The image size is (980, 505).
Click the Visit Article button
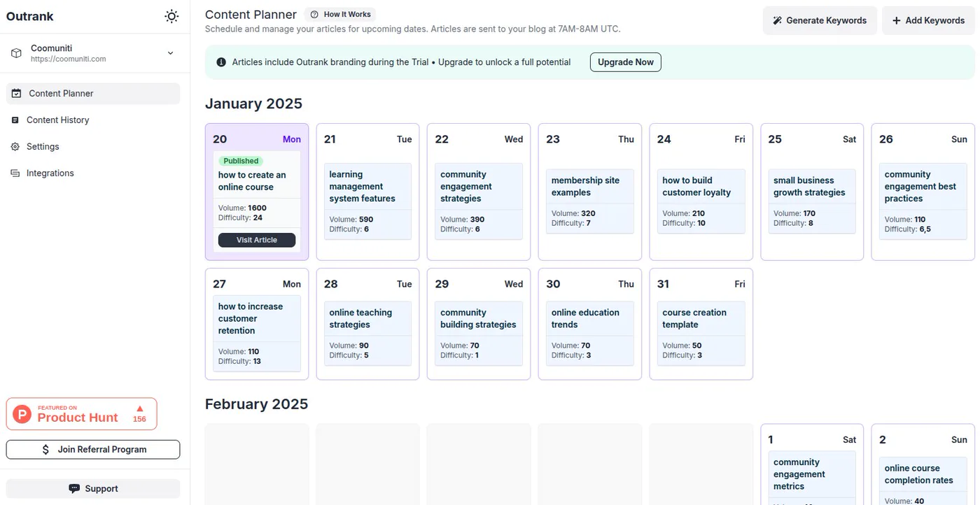(257, 240)
